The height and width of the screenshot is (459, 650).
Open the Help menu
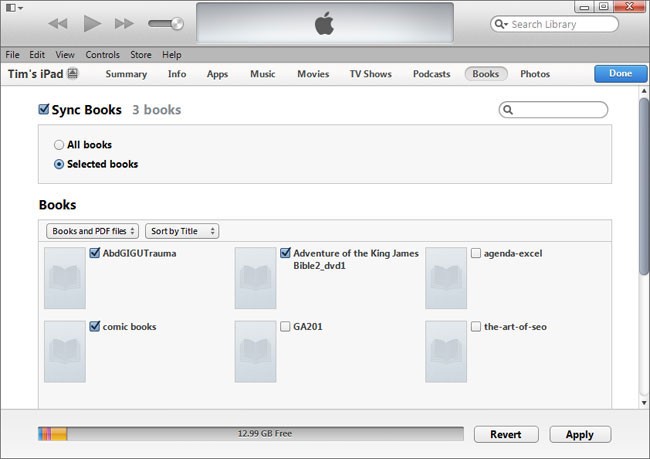[172, 55]
